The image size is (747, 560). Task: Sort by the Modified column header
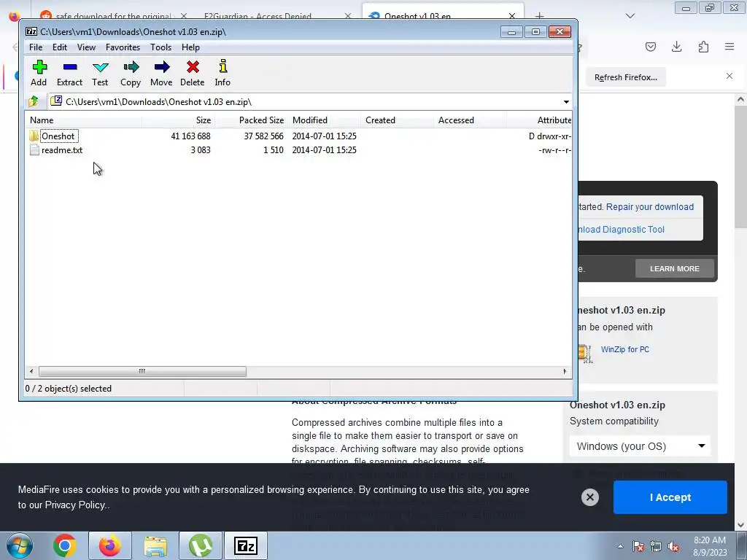[325, 120]
